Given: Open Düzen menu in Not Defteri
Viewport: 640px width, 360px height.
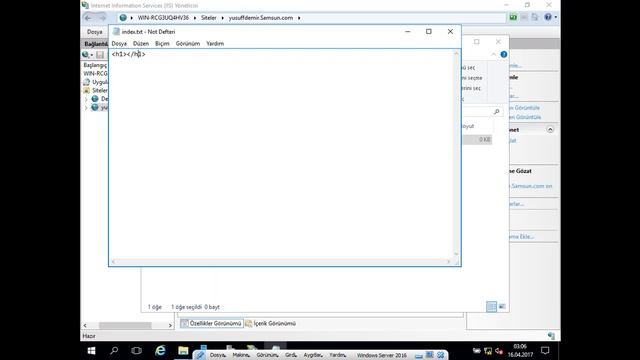Looking at the screenshot, I should click(x=141, y=43).
